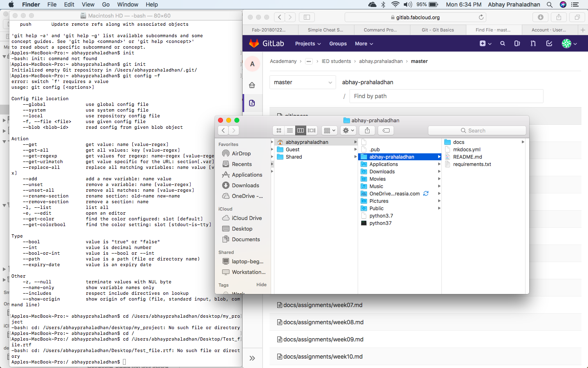Open the Repository icon in GitLab sidebar
Viewport: 588px width, 368px height.
252,103
